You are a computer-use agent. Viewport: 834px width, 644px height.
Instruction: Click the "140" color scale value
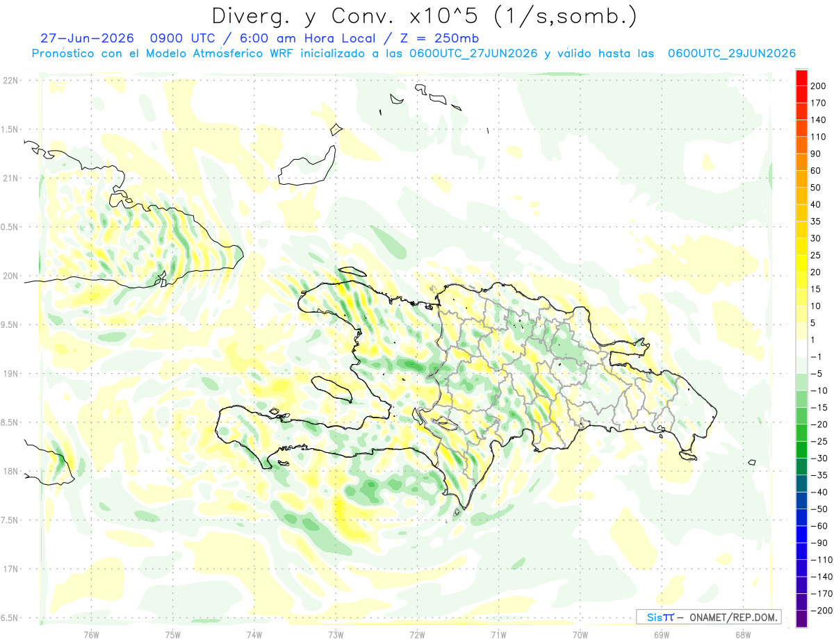[x=817, y=119]
